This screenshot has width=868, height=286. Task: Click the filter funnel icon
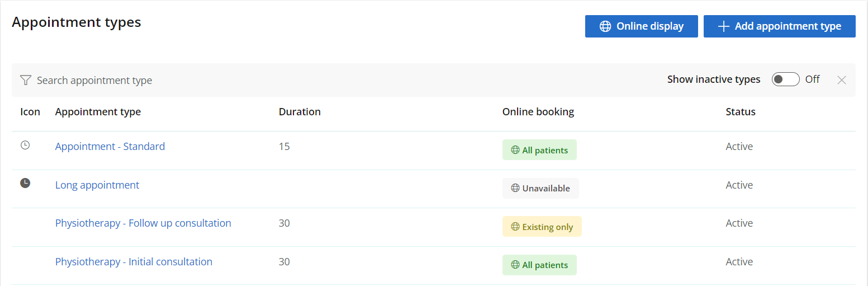pos(25,80)
